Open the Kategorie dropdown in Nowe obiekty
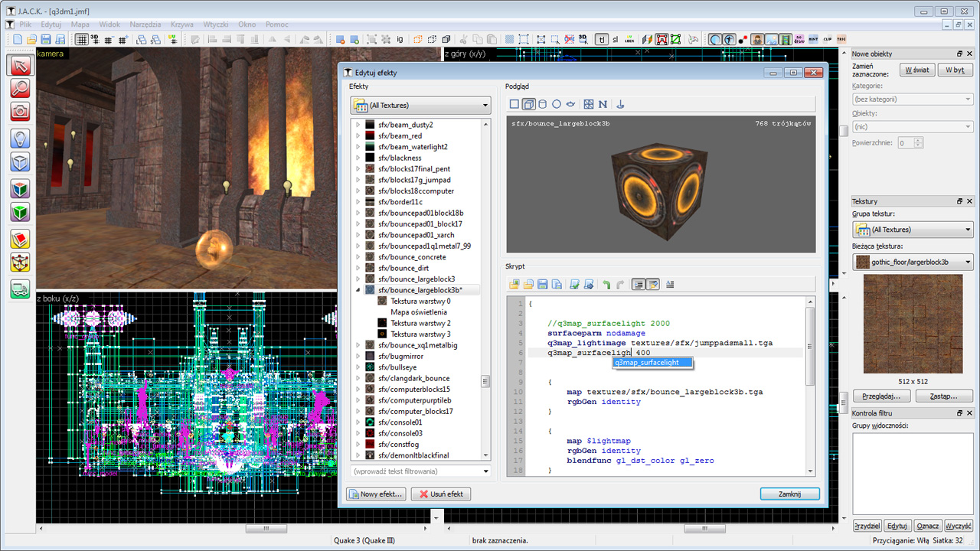 tap(913, 99)
